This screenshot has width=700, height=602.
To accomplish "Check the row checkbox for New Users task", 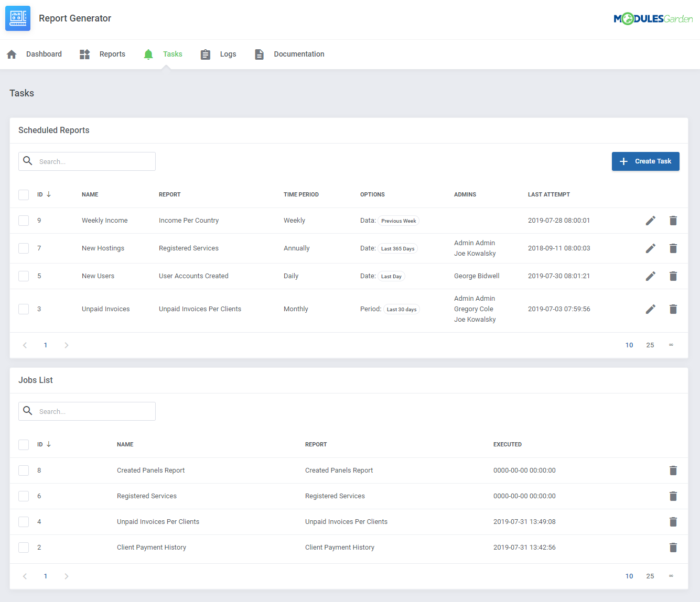I will 23,276.
